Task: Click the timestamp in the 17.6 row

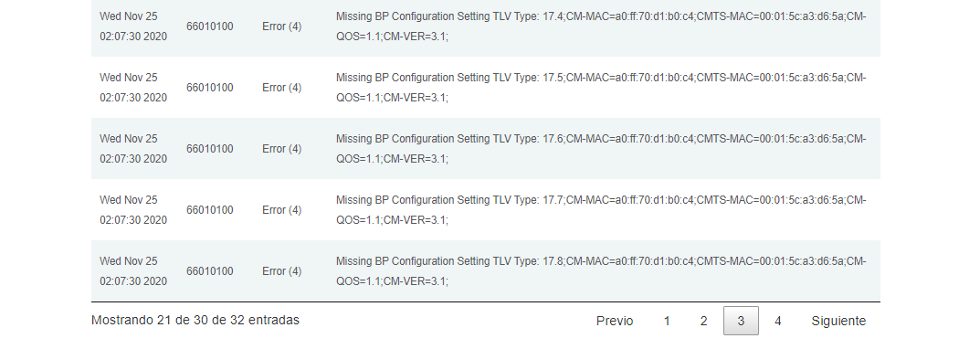Action: [x=133, y=149]
